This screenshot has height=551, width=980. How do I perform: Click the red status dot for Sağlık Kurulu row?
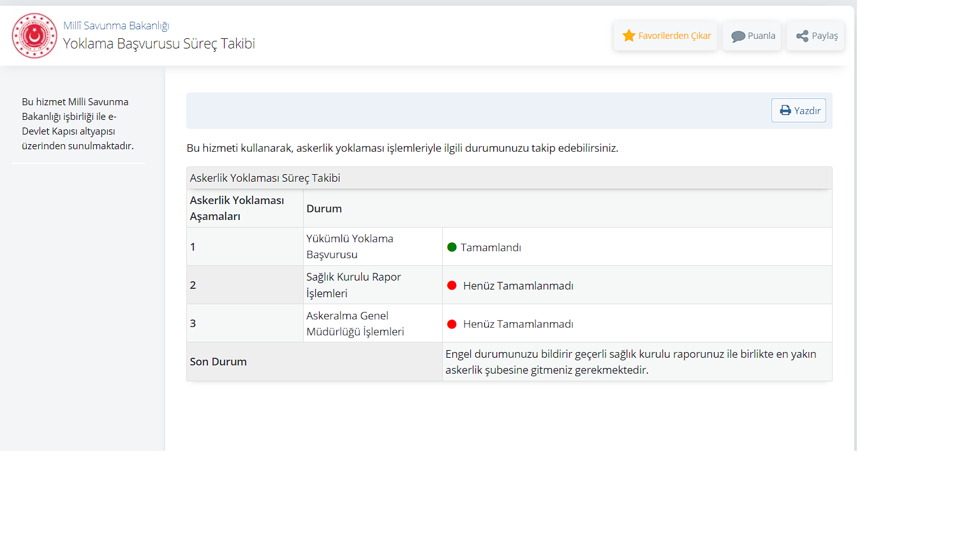[452, 286]
